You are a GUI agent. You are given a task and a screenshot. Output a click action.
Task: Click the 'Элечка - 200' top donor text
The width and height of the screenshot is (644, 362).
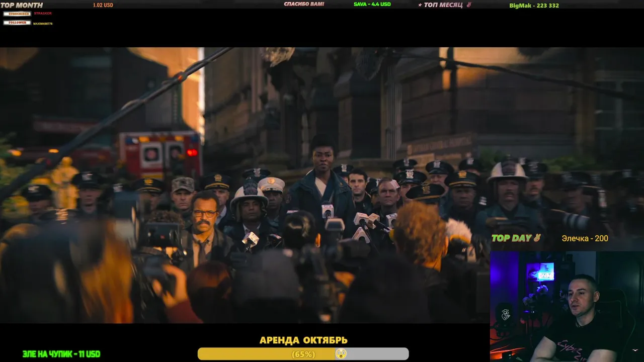(x=585, y=238)
